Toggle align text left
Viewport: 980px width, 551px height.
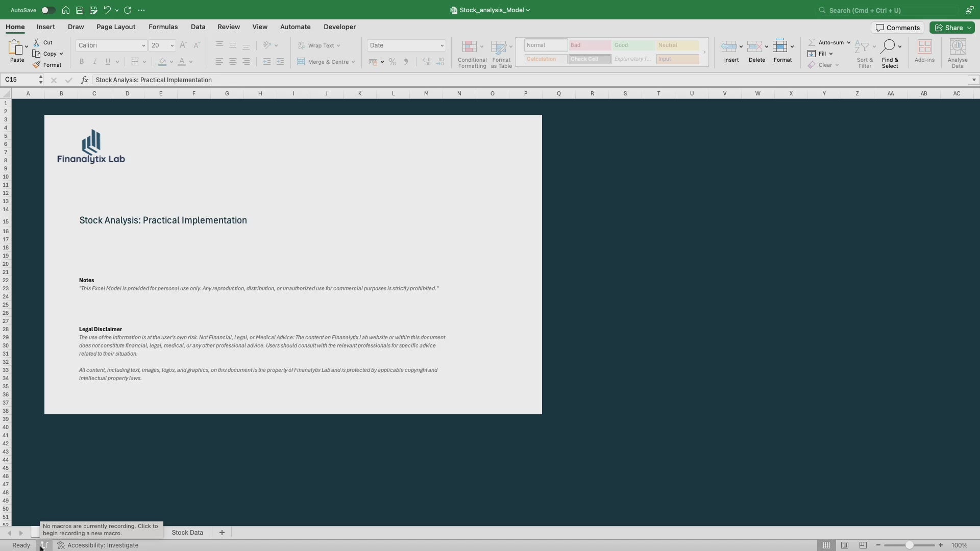coord(219,62)
